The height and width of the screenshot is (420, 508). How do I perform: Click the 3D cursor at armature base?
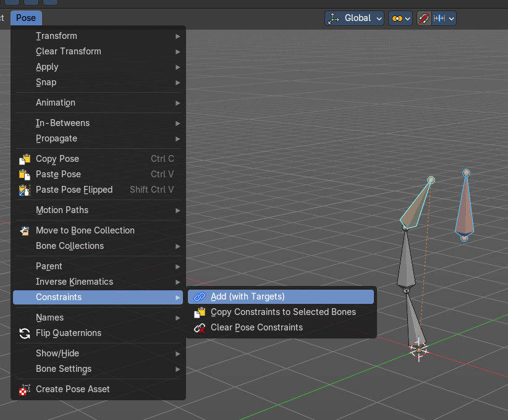[418, 350]
